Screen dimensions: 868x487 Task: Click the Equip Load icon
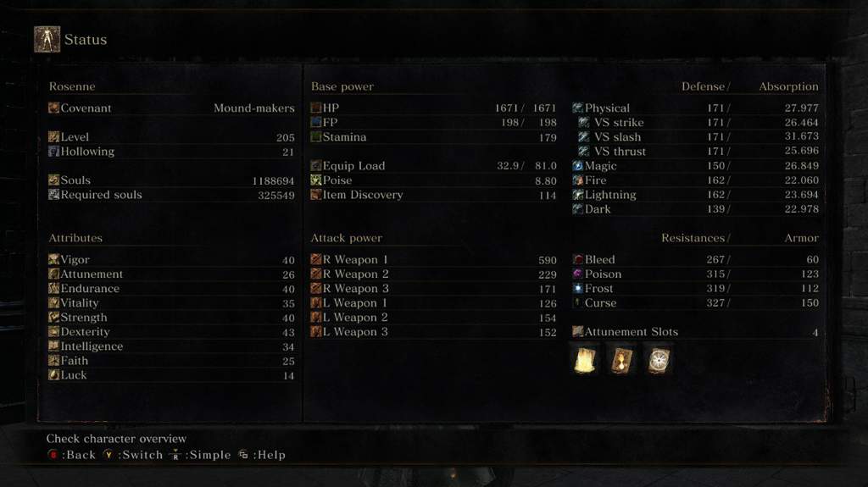point(316,165)
